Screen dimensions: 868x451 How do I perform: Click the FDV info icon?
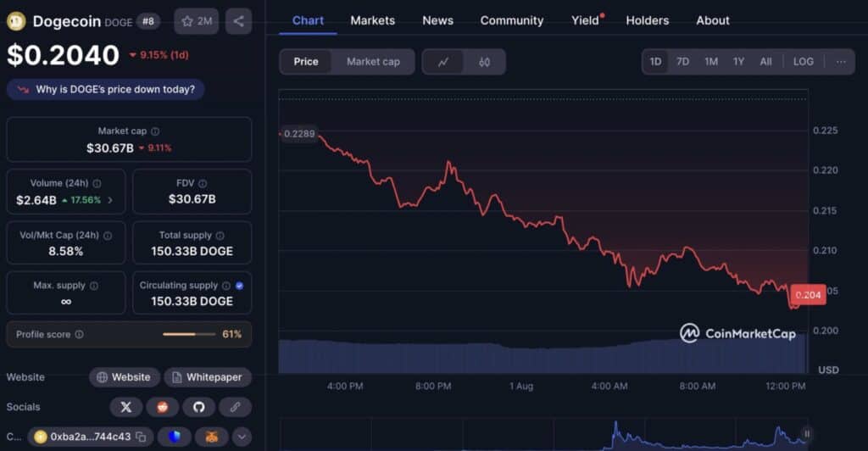[203, 183]
